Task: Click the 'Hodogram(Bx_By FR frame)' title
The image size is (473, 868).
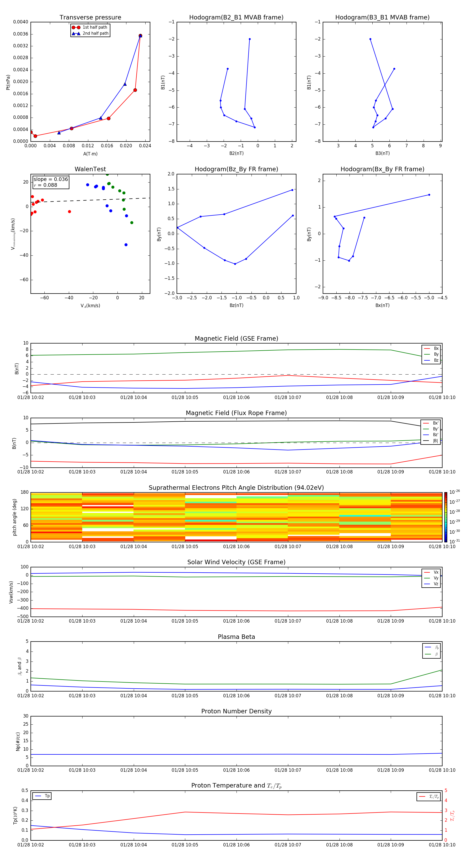Action: pos(382,169)
